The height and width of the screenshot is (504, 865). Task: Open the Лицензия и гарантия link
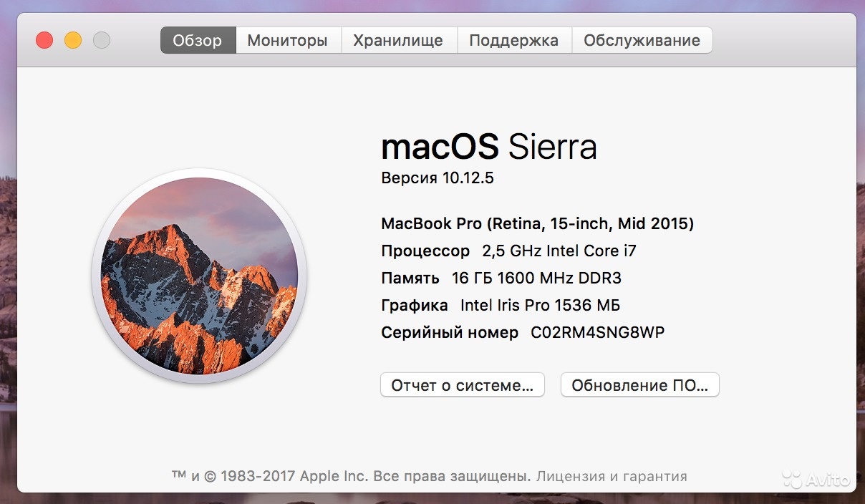pos(612,476)
